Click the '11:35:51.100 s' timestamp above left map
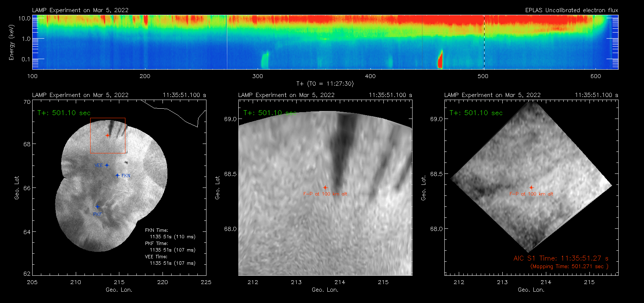This screenshot has height=303, width=644. pyautogui.click(x=184, y=95)
